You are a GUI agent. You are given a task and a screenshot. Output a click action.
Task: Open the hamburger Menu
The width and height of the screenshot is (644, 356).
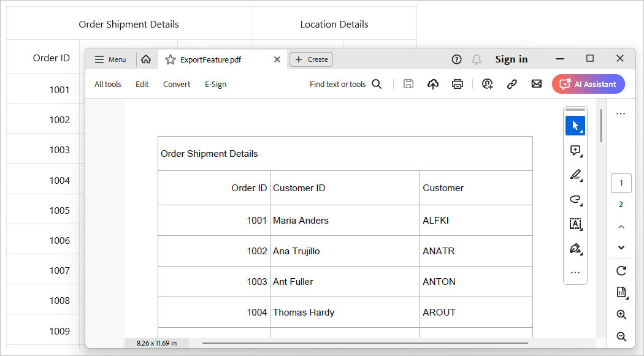pyautogui.click(x=110, y=59)
